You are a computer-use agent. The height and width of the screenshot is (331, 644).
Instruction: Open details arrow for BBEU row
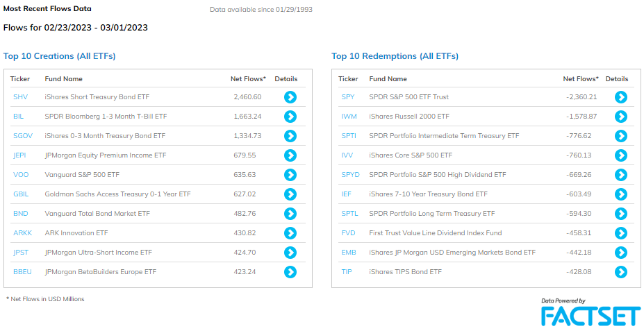click(290, 272)
